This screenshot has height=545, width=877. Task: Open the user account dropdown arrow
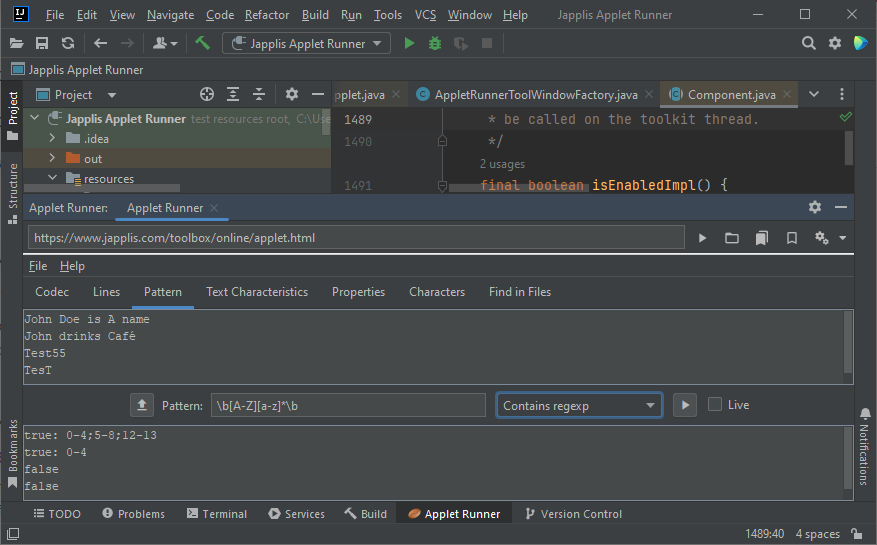[174, 44]
